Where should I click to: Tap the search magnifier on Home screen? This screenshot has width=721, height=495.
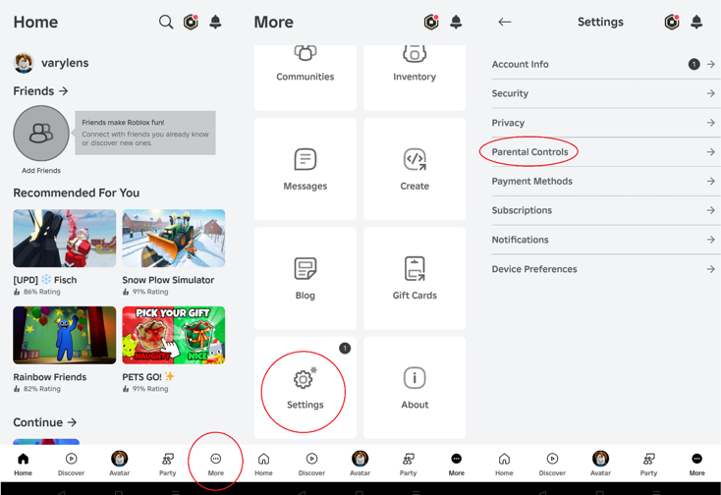[x=166, y=22]
